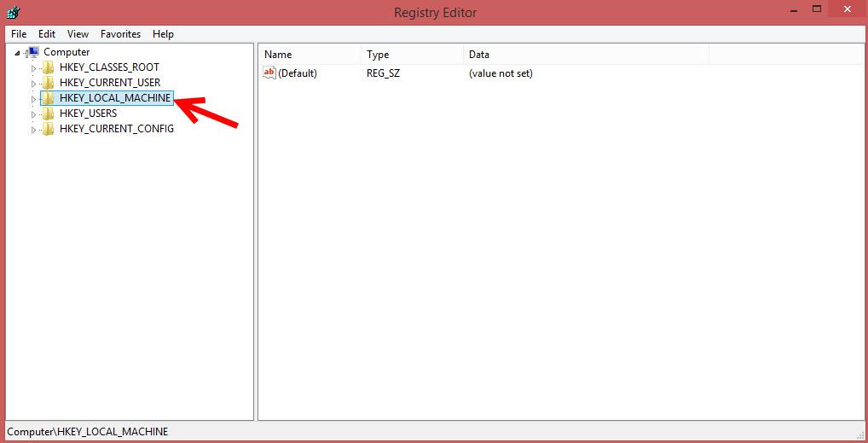868x443 pixels.
Task: Select HKEY_CLASSES_ROOT in the tree
Action: click(109, 67)
